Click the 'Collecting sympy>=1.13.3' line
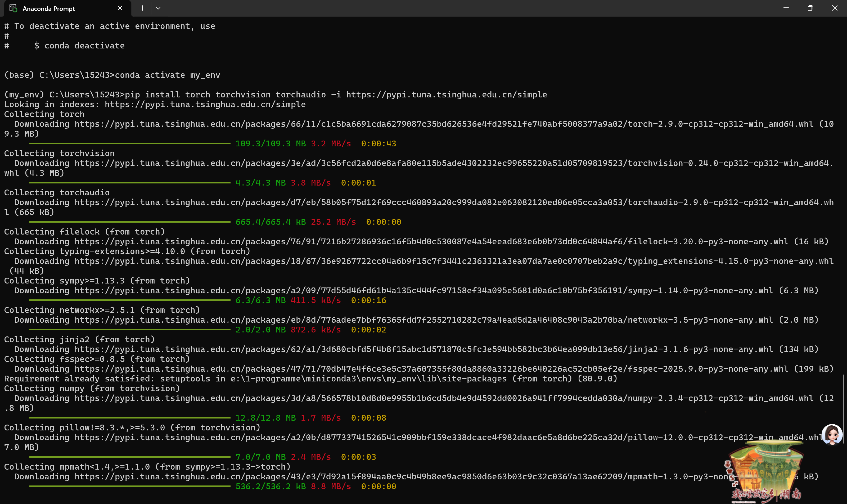The height and width of the screenshot is (504, 847). pos(97,281)
